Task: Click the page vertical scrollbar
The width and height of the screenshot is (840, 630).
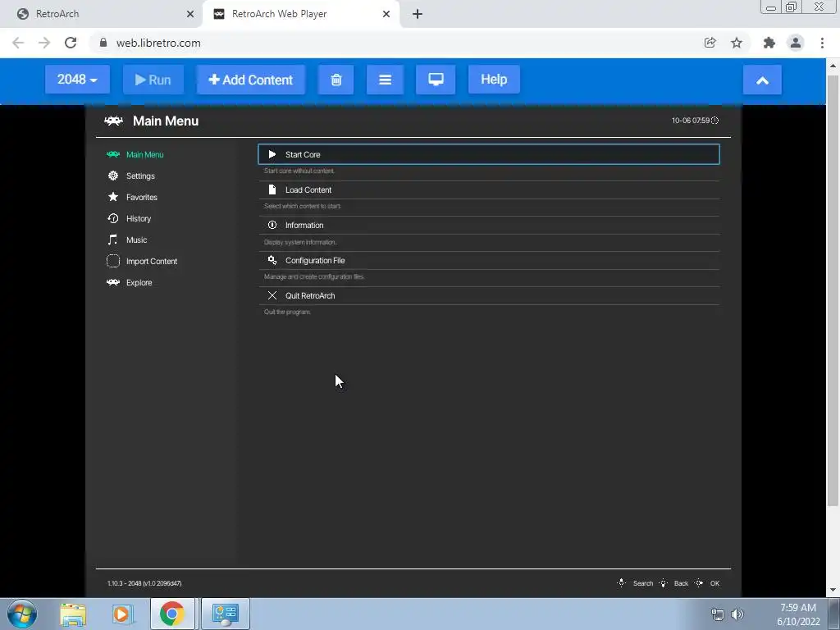Action: point(833,290)
